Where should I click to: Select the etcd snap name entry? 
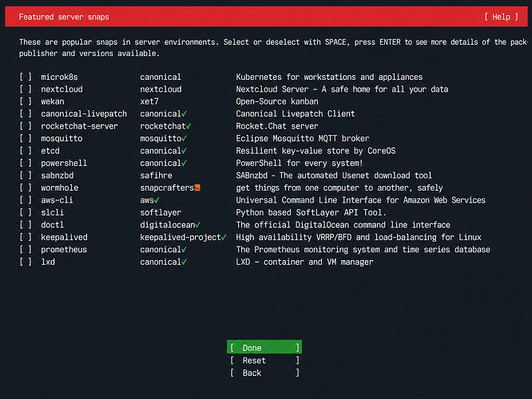(x=50, y=151)
